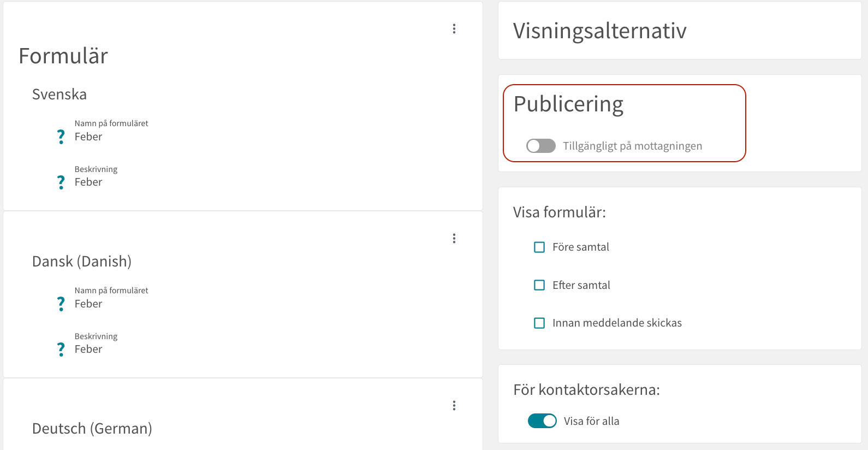
Task: Click help icon beside Svenska Namn på formuläret
Action: tap(61, 137)
